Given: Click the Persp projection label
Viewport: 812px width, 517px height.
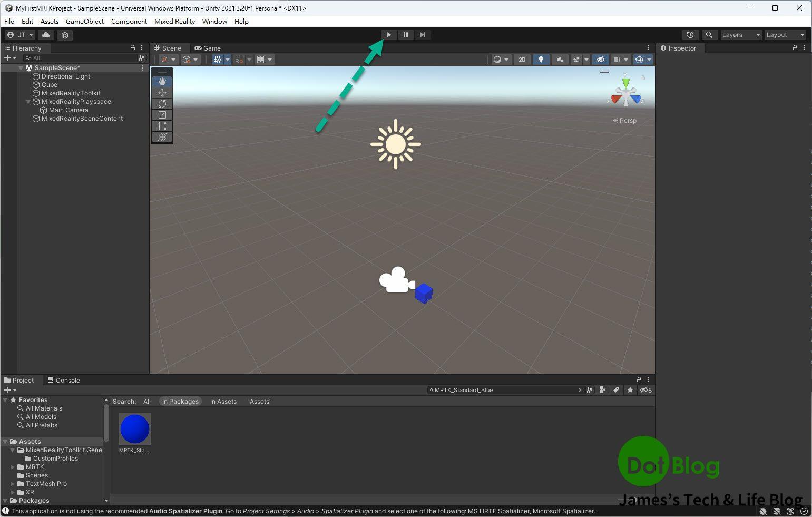Looking at the screenshot, I should [x=624, y=121].
